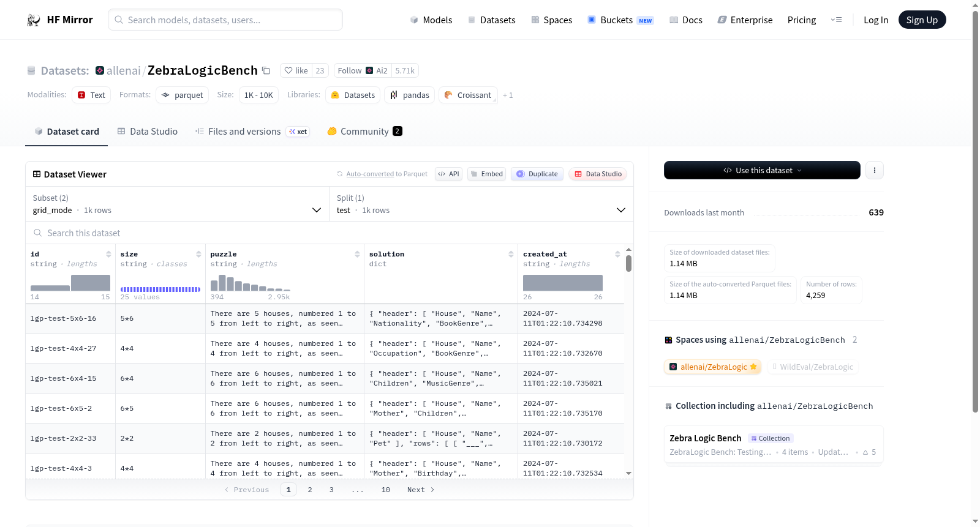Open the Enterprise menu item
The height and width of the screenshot is (527, 980).
tap(745, 20)
